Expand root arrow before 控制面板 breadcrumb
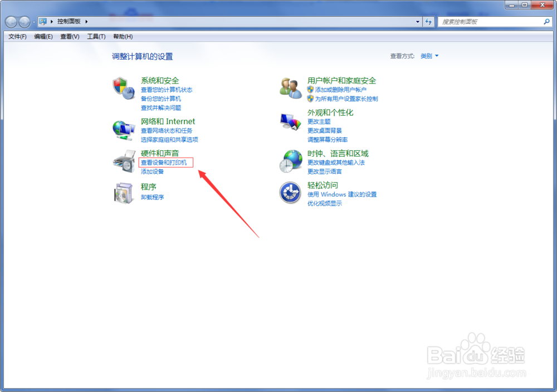The height and width of the screenshot is (392, 557). (52, 22)
